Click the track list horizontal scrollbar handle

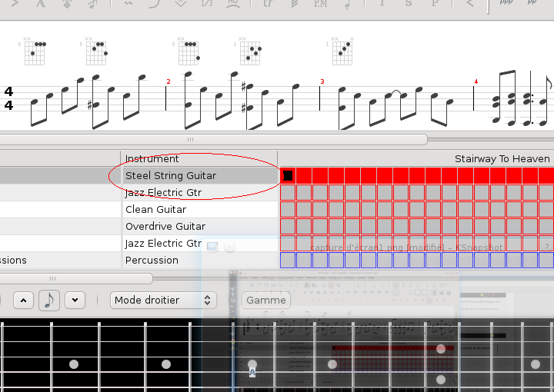coord(76,279)
